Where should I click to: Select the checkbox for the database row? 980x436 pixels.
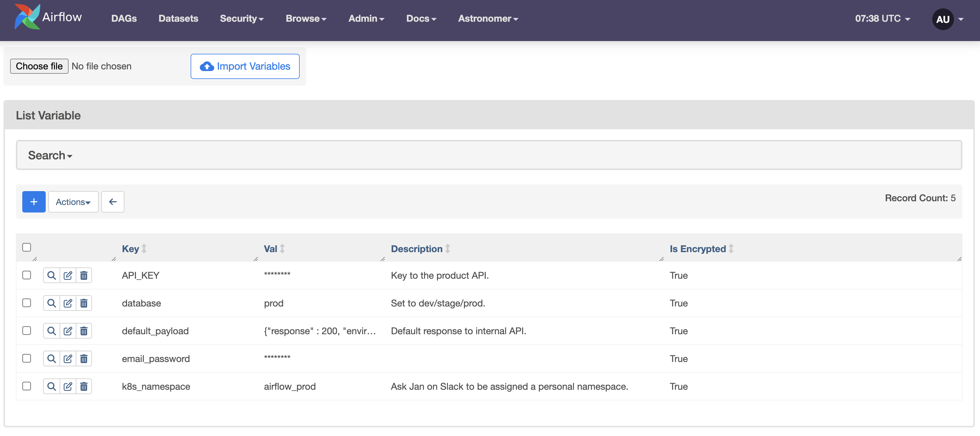27,303
